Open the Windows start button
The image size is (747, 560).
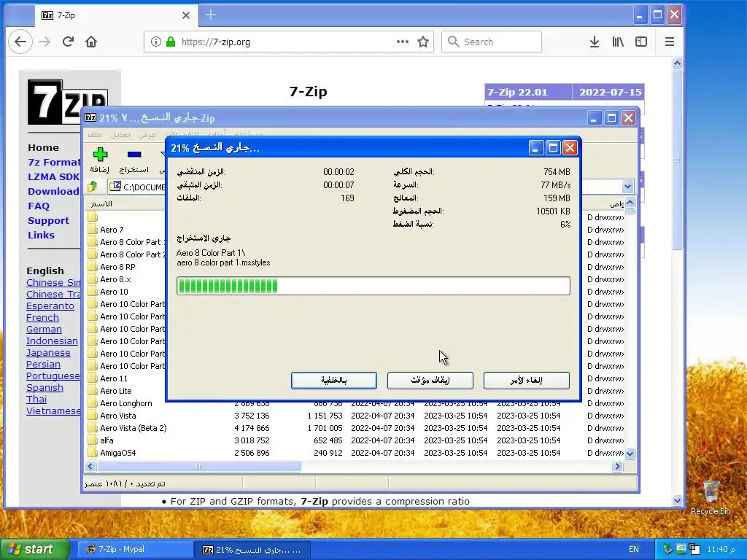pyautogui.click(x=34, y=550)
